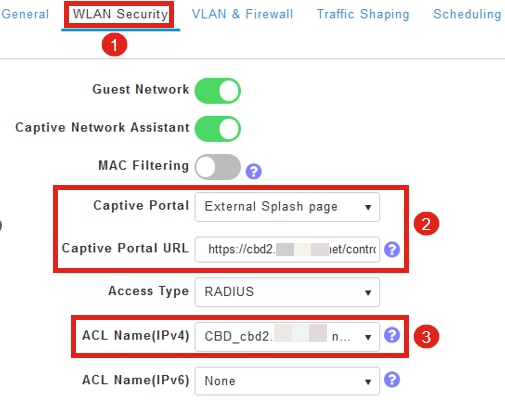
Task: Open help icon beside MAC Filtering
Action: point(253,171)
